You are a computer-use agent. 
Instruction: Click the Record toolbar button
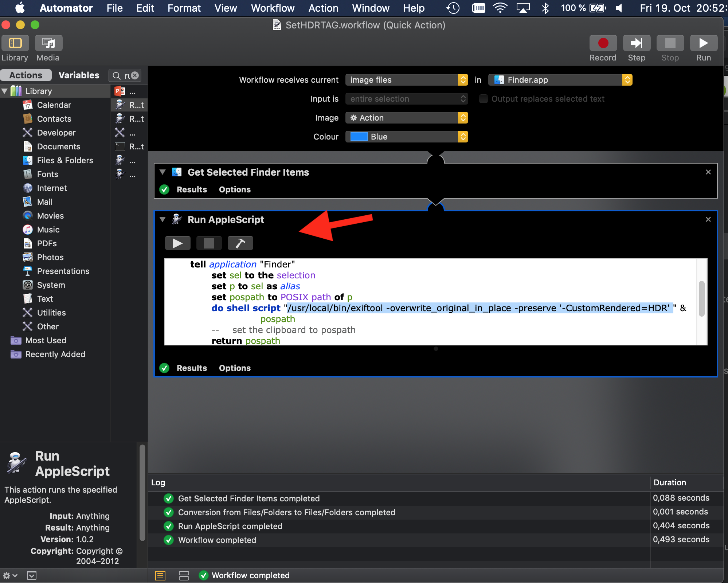603,44
